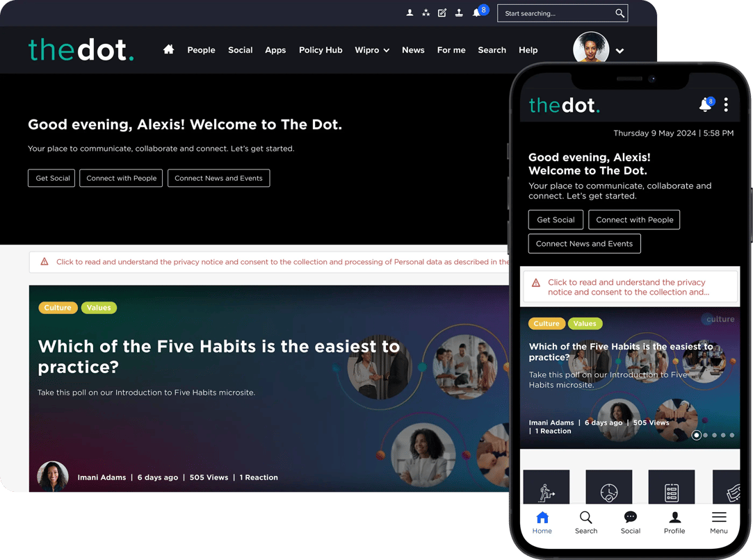Open the Policy Hub menu item
Screen dimensions: 753x560
tap(321, 50)
